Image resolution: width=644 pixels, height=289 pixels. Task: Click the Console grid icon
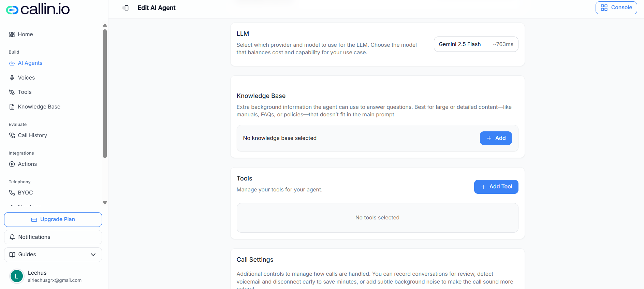point(604,7)
